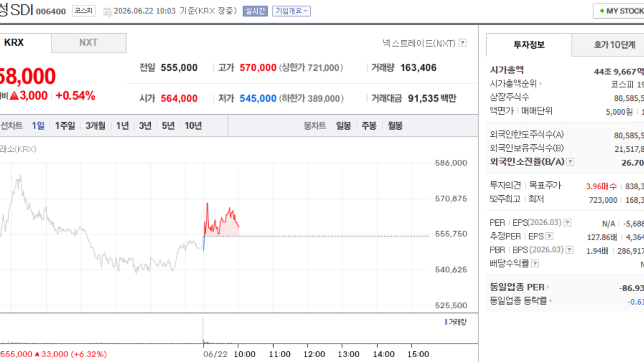Screen dimensions: 644x362
Task: Open the 투자정보 tab
Action: (529, 45)
